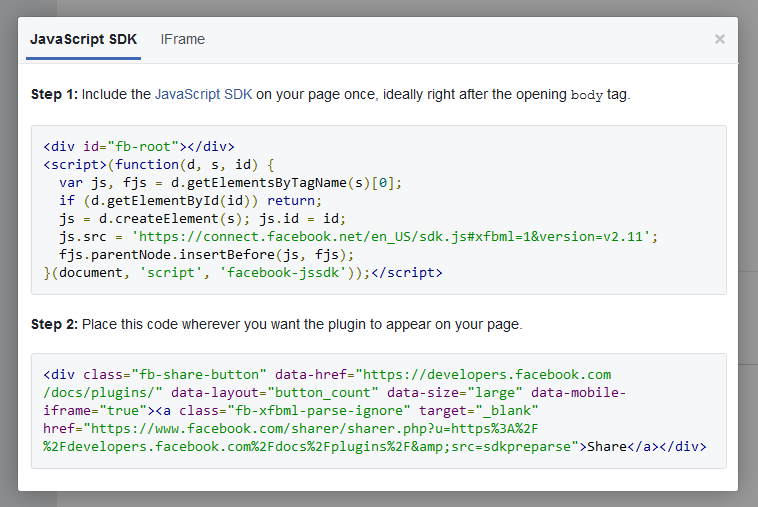Screen dimensions: 758x507
Task: Click the fjs.parentNode.insertBefore code line
Action: 206,255
